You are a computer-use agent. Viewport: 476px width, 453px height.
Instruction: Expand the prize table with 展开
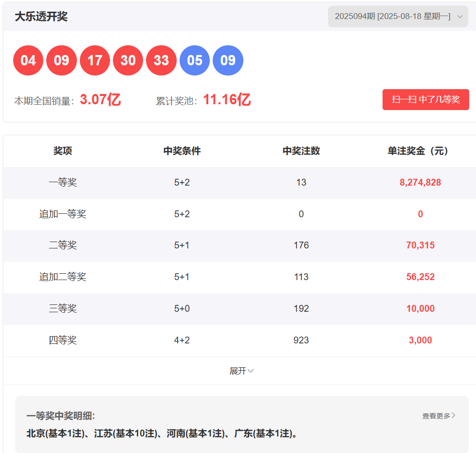tap(241, 371)
